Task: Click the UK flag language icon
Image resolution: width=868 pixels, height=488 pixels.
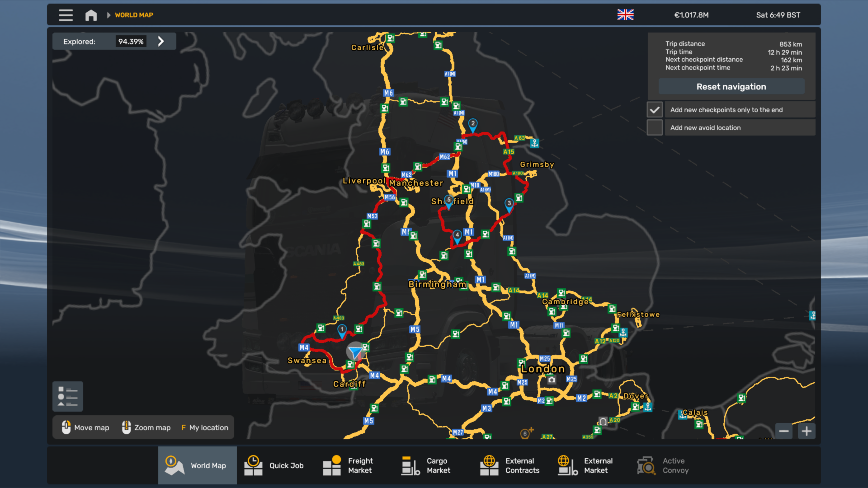Action: pyautogui.click(x=625, y=15)
